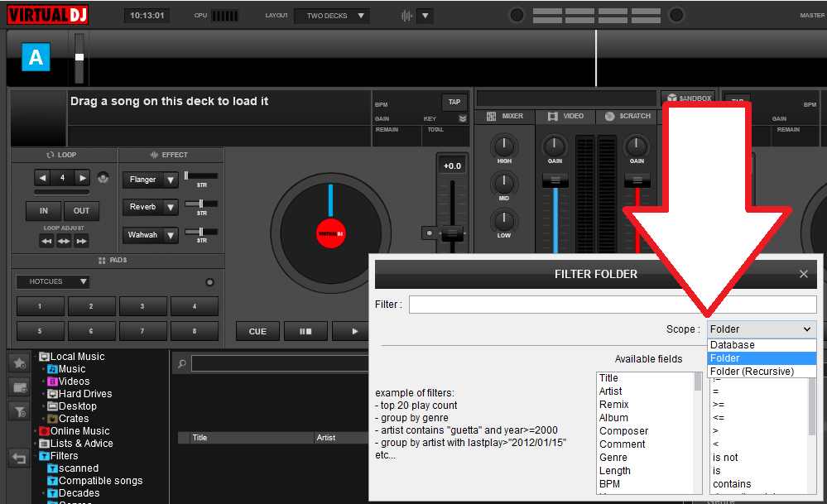Expand the deck info chevron near KEY

(x=463, y=118)
